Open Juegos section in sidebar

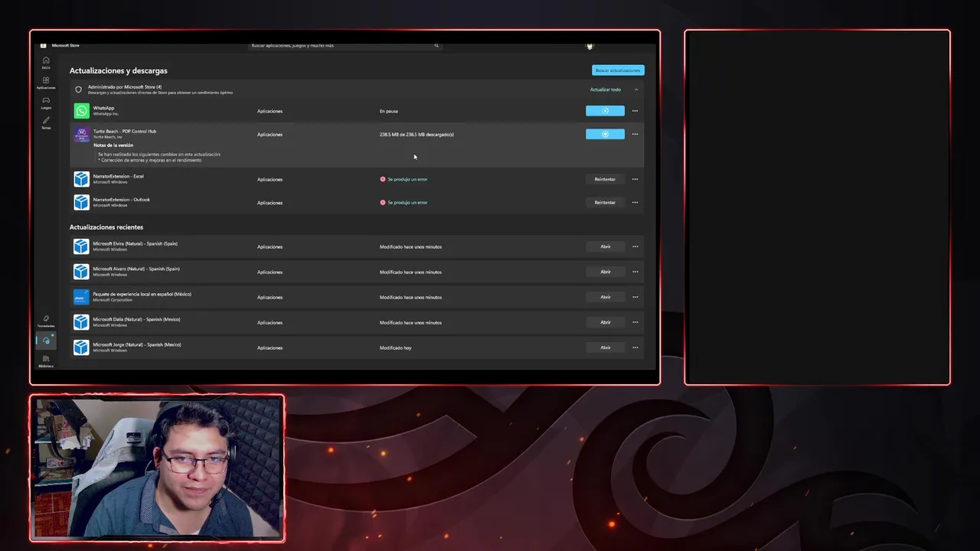(46, 103)
